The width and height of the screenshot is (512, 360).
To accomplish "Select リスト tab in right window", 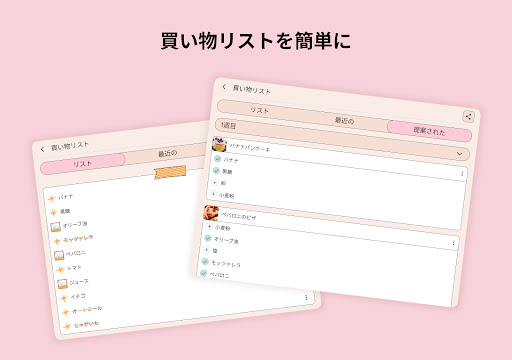I will pos(259,110).
